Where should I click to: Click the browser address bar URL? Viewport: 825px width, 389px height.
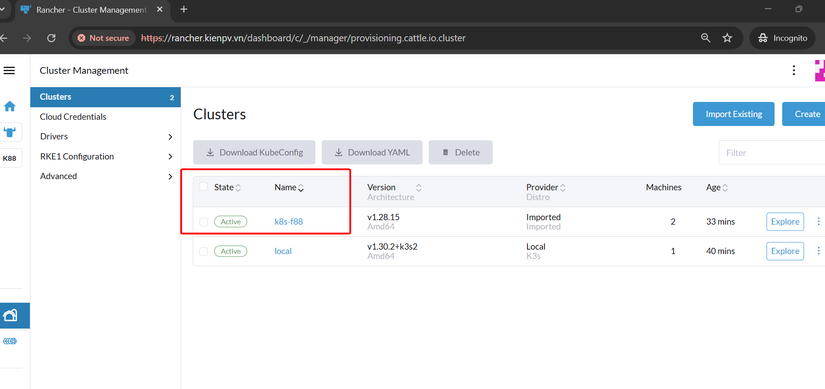pos(304,38)
